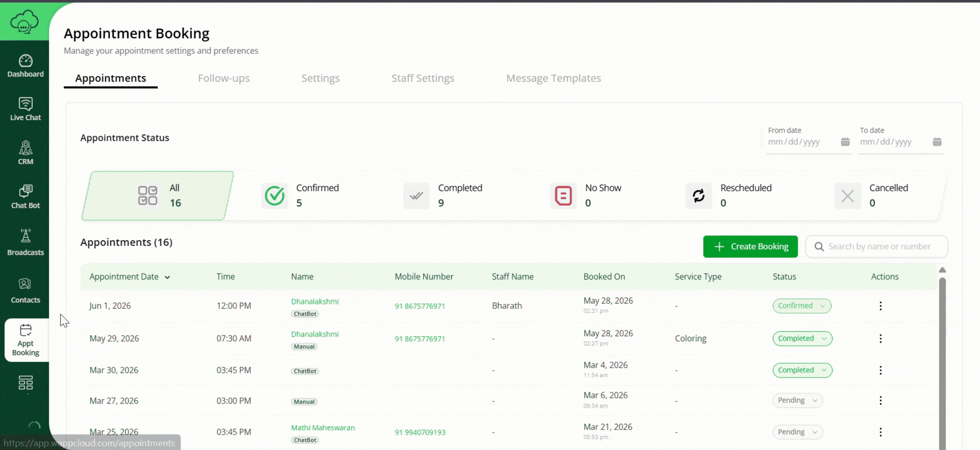980x450 pixels.
Task: Click the Staff Name column header
Action: [x=512, y=277]
